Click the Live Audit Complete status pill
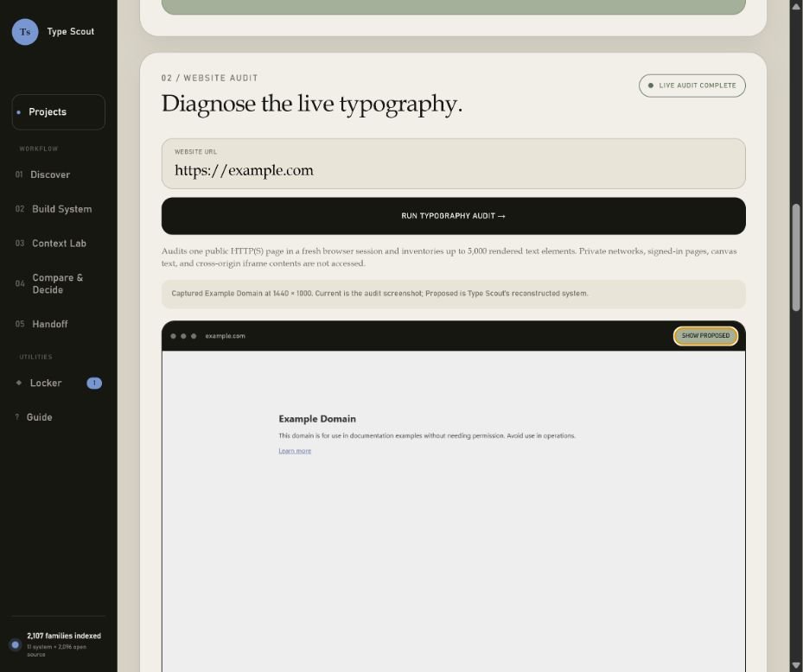 coord(691,86)
